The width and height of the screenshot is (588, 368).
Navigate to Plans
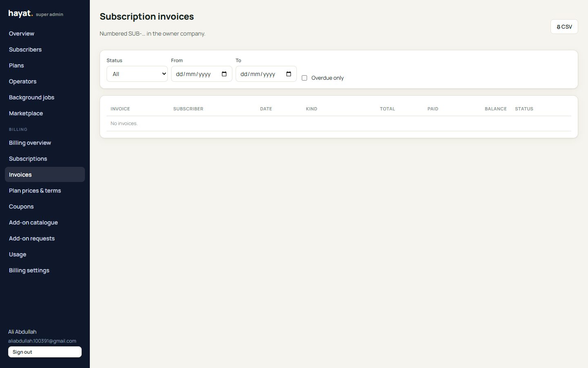pos(45,65)
